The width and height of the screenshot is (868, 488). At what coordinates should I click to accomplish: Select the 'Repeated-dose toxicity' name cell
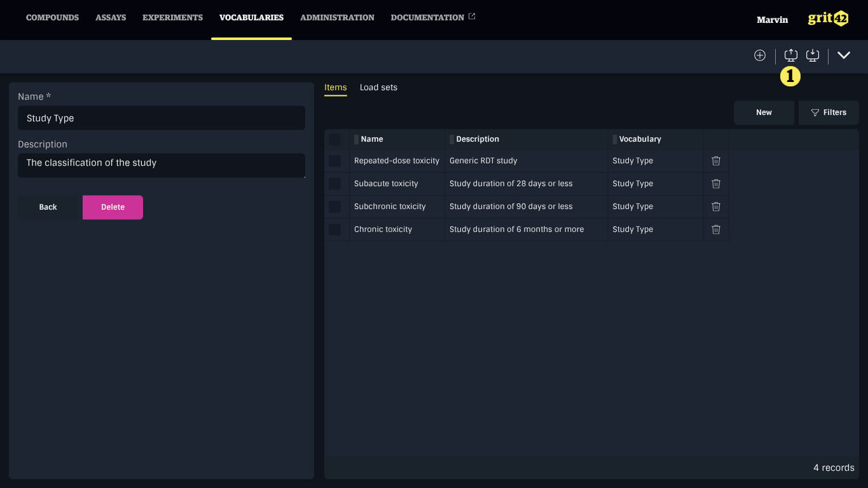[397, 161]
